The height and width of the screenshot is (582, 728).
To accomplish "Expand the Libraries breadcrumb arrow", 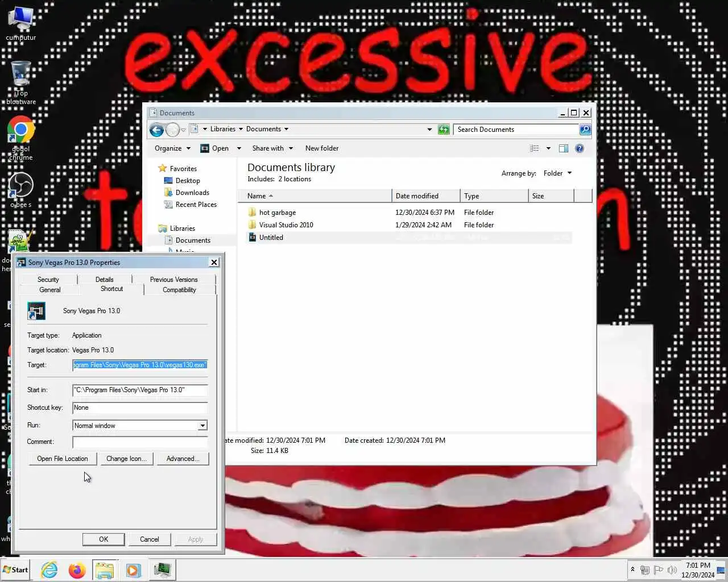I will coord(241,130).
